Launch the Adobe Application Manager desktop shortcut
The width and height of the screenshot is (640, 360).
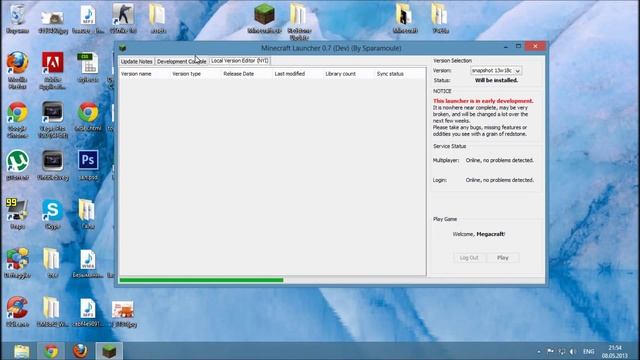[x=53, y=70]
